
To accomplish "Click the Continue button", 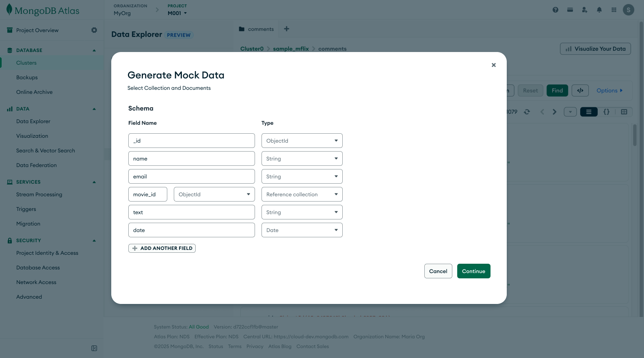I will [x=473, y=271].
